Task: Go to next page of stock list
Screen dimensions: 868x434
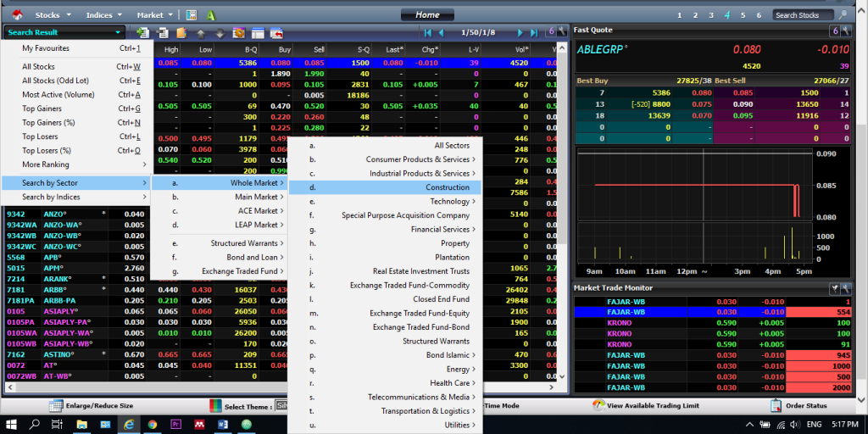Action: coord(520,33)
